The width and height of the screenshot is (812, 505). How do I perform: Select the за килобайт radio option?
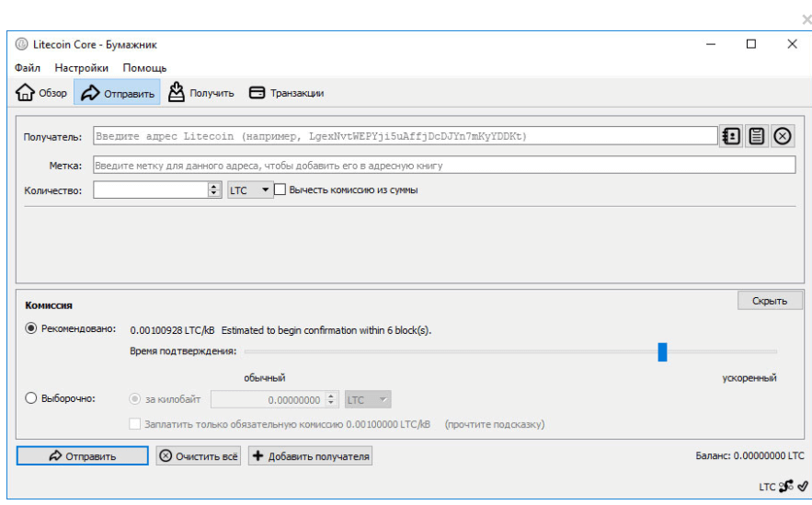134,399
